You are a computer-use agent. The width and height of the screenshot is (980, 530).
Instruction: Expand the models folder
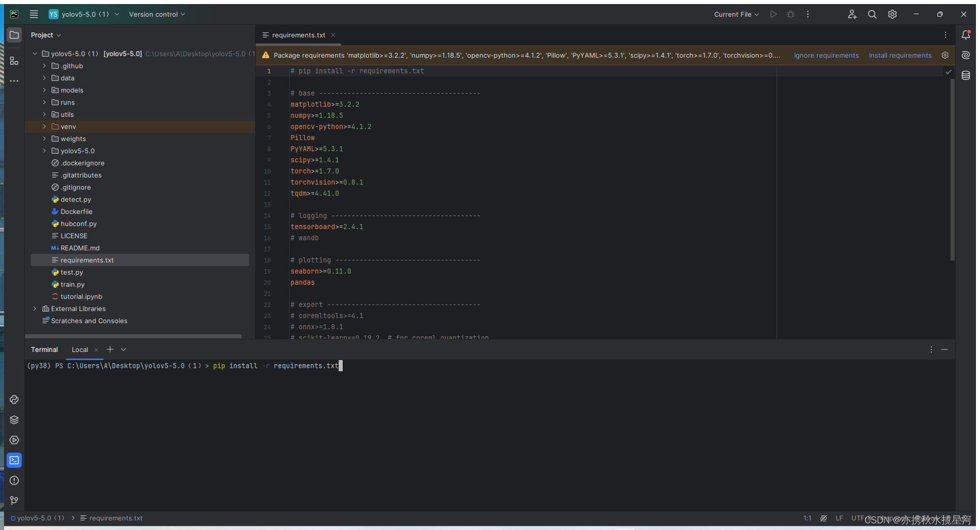click(x=45, y=90)
